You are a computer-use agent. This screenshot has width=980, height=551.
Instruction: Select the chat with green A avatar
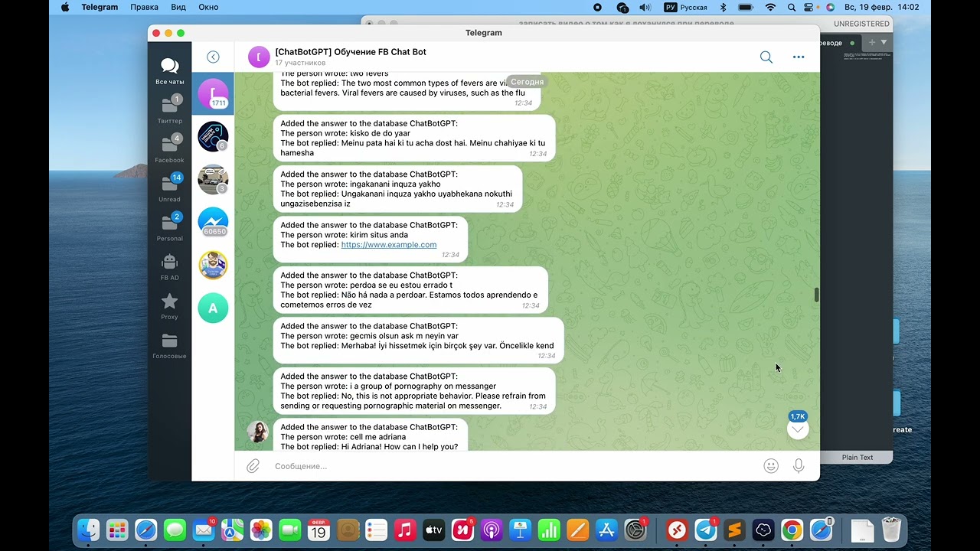pyautogui.click(x=213, y=308)
